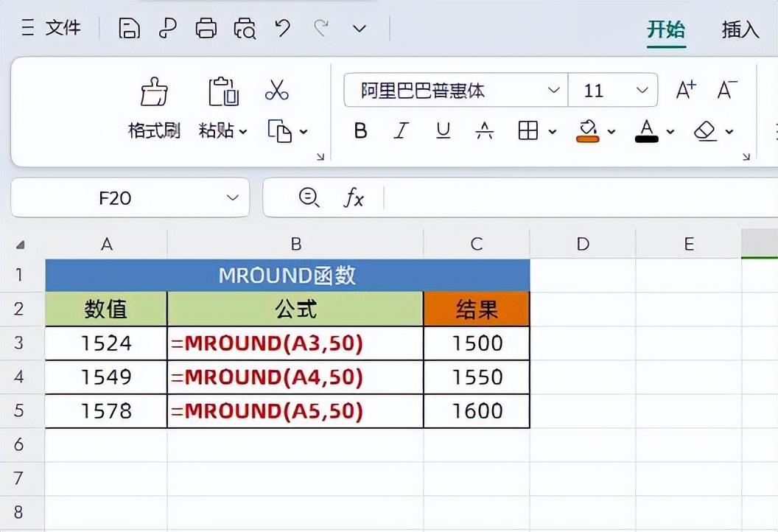Switch to the 开始 ribbon tab

coord(666,29)
